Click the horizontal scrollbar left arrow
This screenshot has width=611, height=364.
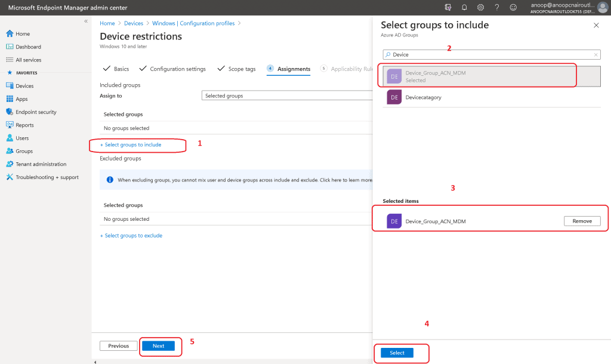click(x=95, y=362)
